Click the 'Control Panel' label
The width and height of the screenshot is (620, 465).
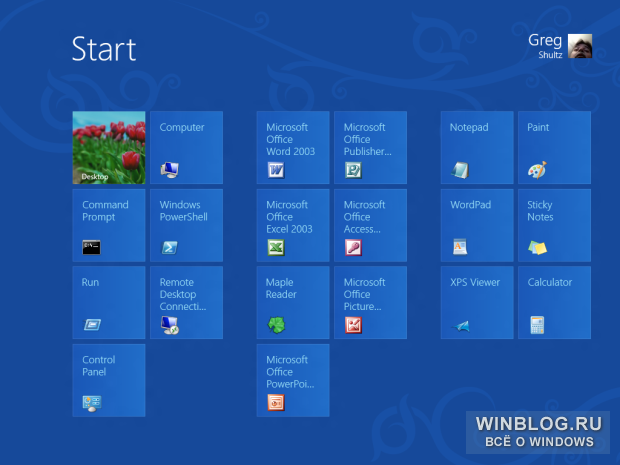[x=98, y=366]
